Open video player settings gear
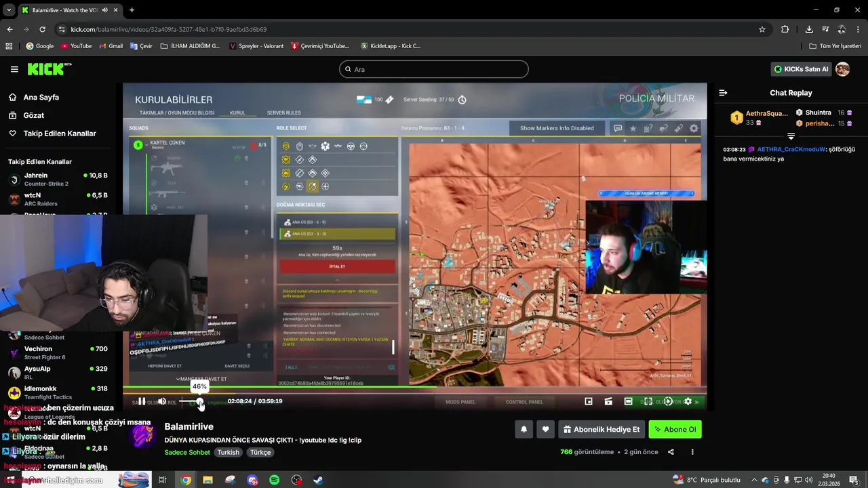The width and height of the screenshot is (868, 488). 688,401
